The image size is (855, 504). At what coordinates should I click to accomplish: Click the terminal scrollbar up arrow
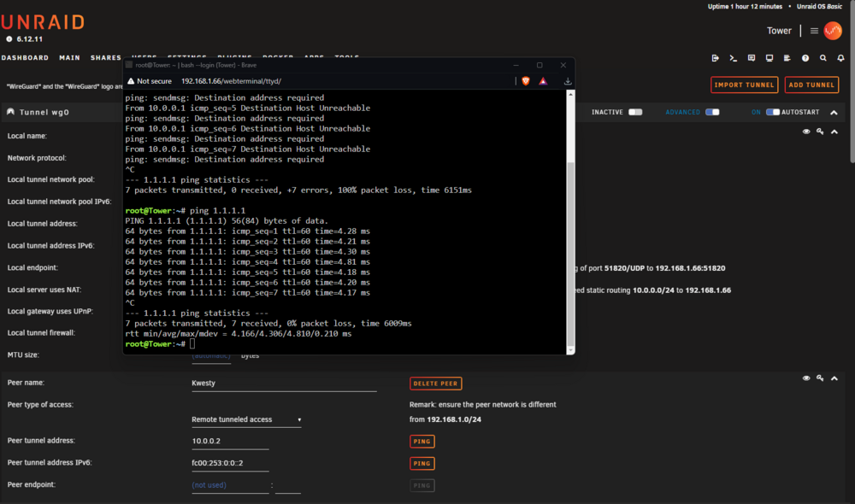tap(570, 94)
